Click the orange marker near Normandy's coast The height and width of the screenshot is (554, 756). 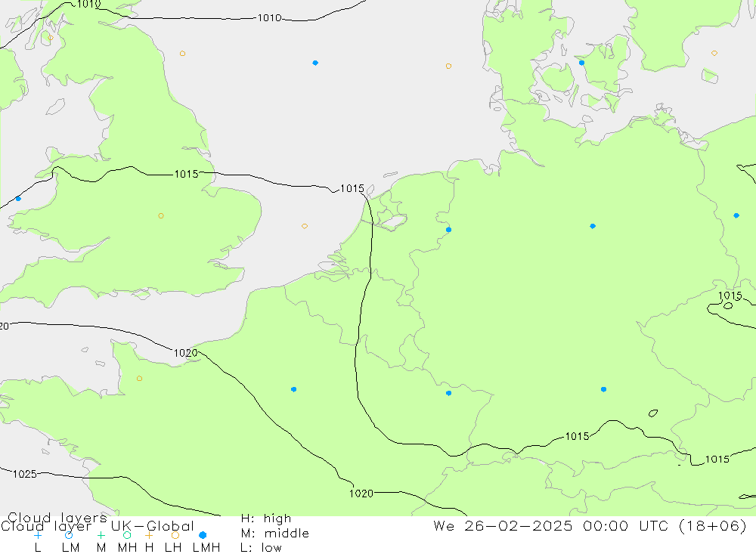coord(139,379)
